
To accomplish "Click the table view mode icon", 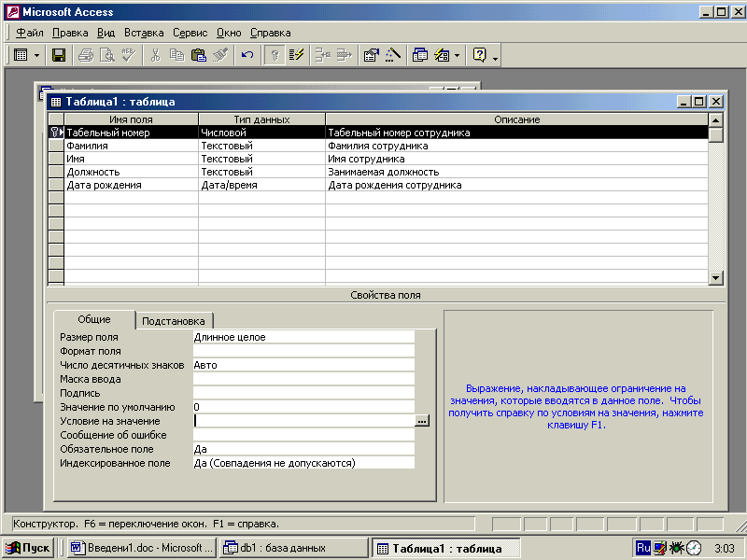I will pyautogui.click(x=21, y=55).
